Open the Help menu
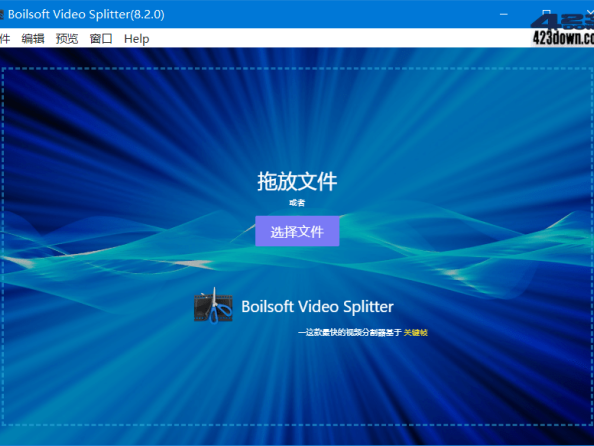The image size is (594, 446). point(136,39)
